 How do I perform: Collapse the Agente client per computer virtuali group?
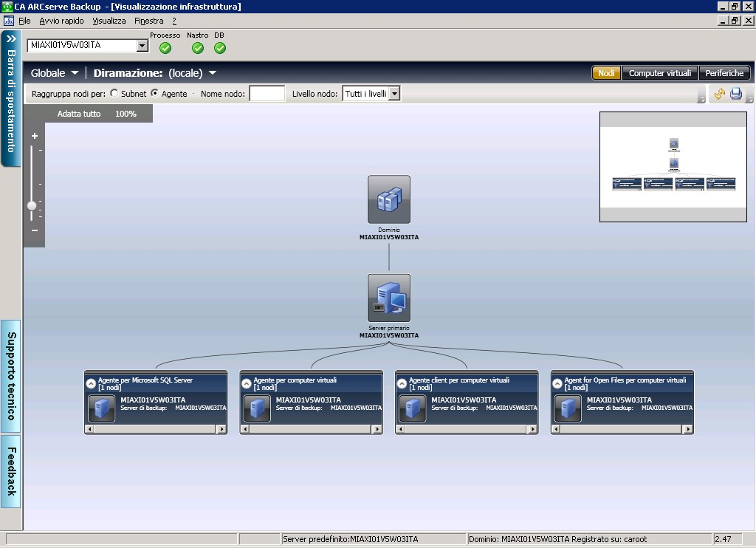point(402,384)
